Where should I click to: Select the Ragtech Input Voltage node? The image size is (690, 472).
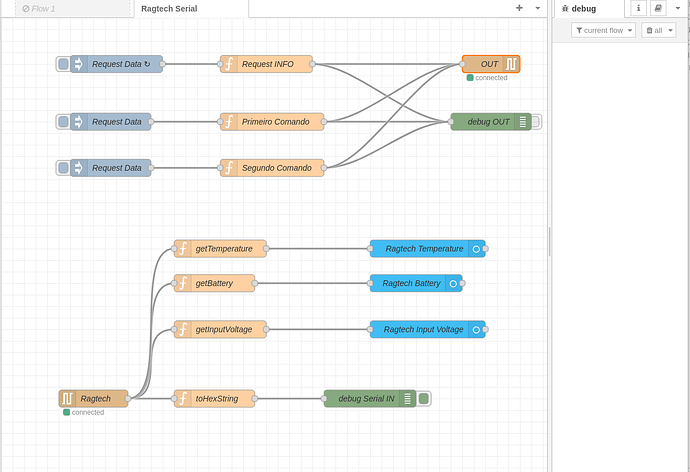[x=428, y=329]
